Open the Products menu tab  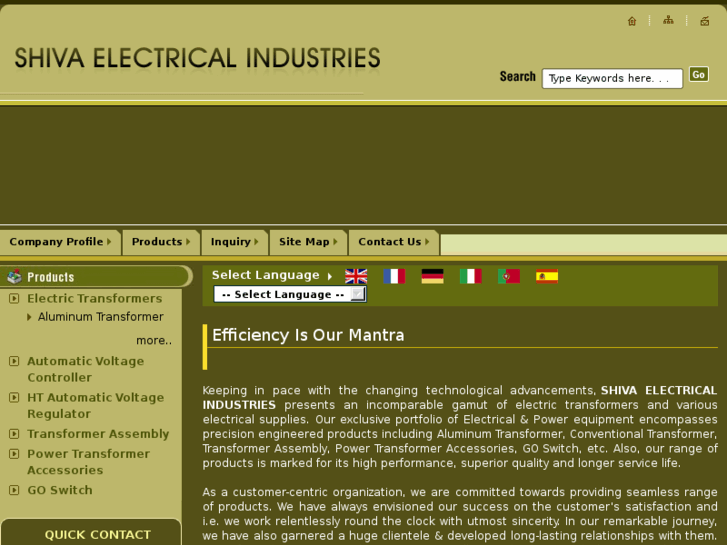point(161,242)
